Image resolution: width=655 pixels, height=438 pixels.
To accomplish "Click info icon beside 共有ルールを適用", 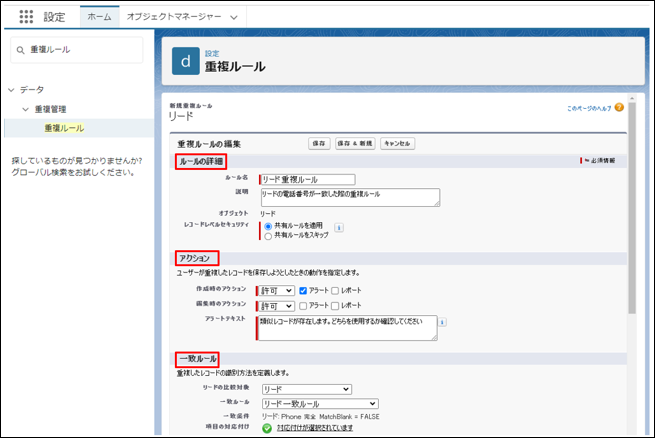I will pyautogui.click(x=339, y=228).
